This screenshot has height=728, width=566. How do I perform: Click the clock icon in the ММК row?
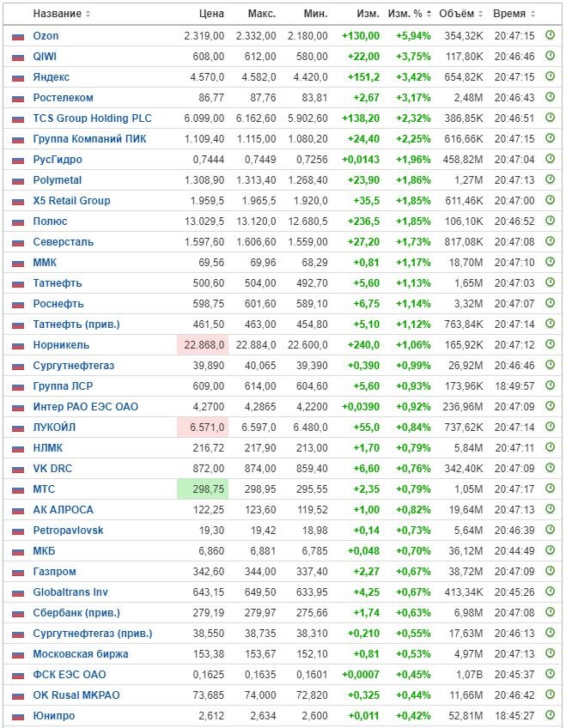550,262
